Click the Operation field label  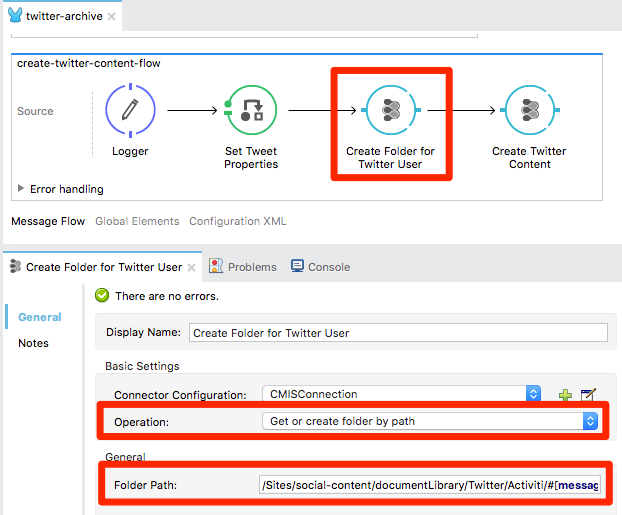coord(142,422)
